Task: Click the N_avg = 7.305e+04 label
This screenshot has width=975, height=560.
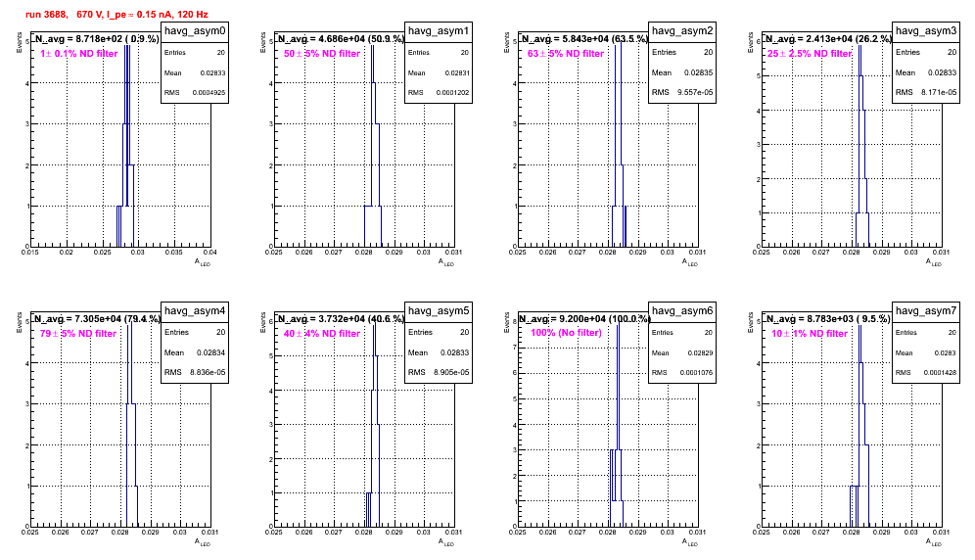Action: tap(97, 318)
